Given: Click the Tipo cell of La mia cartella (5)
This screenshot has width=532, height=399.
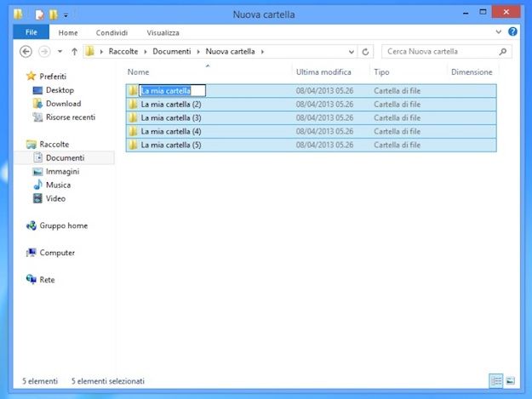Looking at the screenshot, I should 397,145.
